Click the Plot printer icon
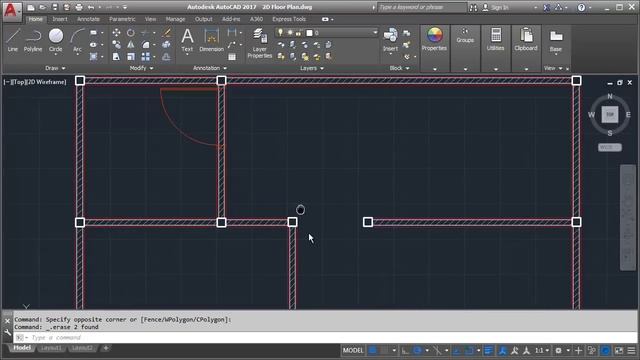The width and height of the screenshot is (640, 360). [x=79, y=7]
